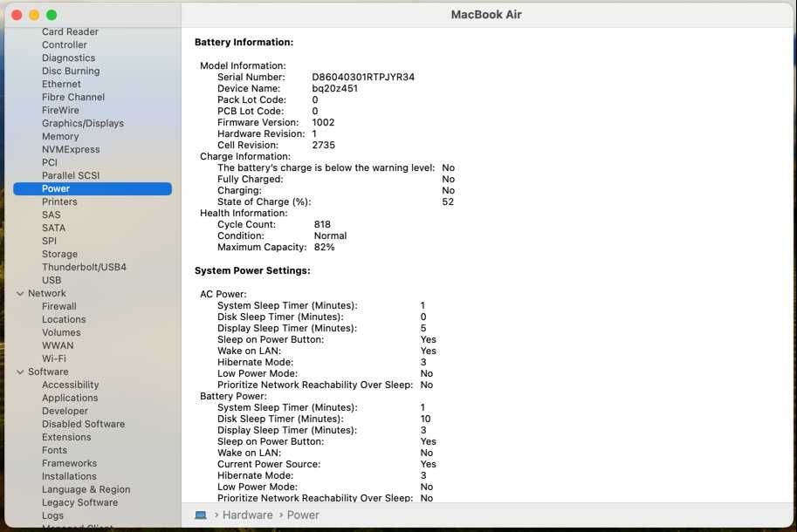Click firmware version value 1002

coord(323,122)
